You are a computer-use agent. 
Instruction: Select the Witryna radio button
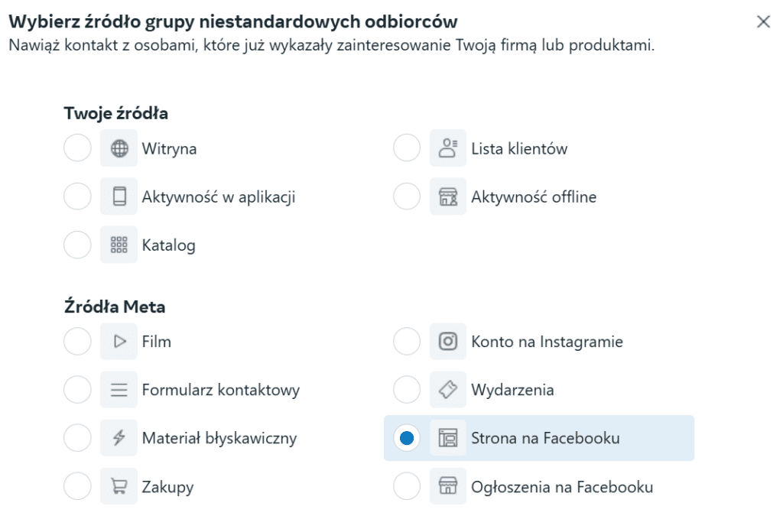pyautogui.click(x=77, y=148)
